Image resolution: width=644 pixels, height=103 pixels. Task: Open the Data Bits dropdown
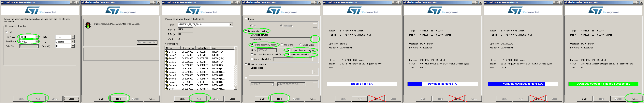pyautogui.click(x=37, y=46)
